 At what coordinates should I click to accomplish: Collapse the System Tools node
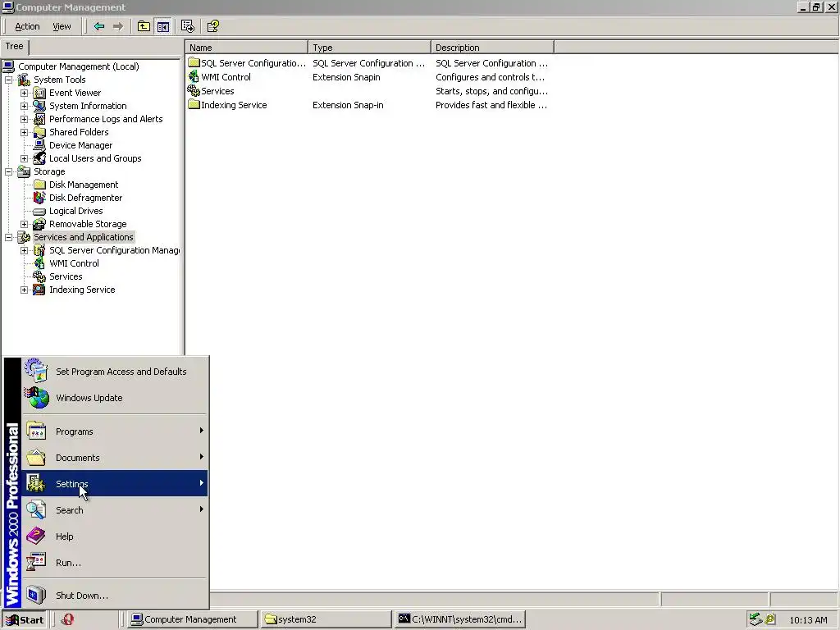tap(8, 80)
